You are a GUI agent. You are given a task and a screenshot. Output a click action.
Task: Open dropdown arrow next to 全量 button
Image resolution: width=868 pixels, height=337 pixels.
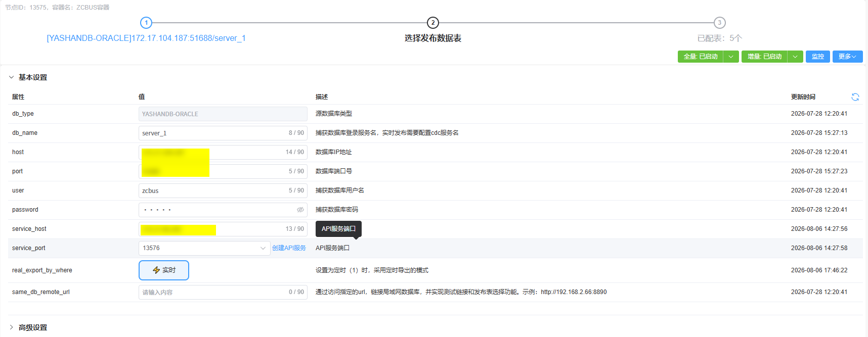(731, 57)
